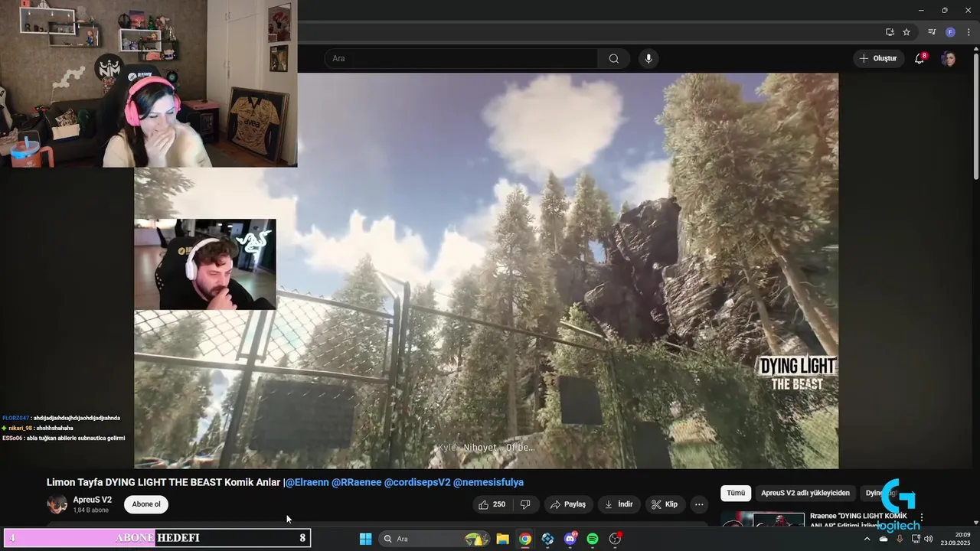This screenshot has height=551, width=980.
Task: Open Chrome's three-dot menu
Action: tap(969, 32)
